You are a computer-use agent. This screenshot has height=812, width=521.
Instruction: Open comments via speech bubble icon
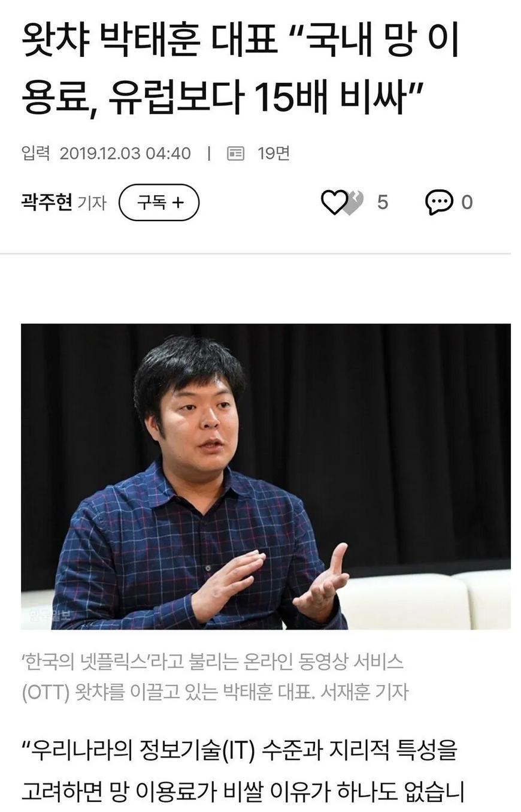[439, 203]
